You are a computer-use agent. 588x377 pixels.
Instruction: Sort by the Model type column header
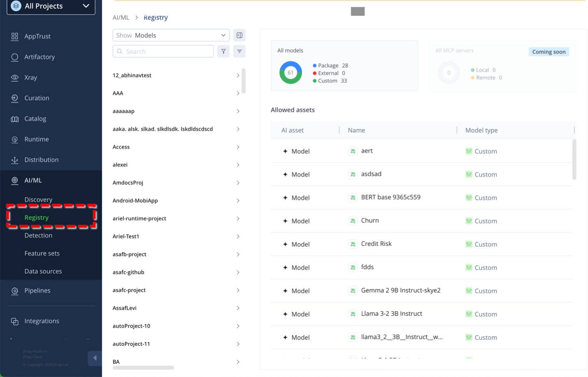click(481, 130)
